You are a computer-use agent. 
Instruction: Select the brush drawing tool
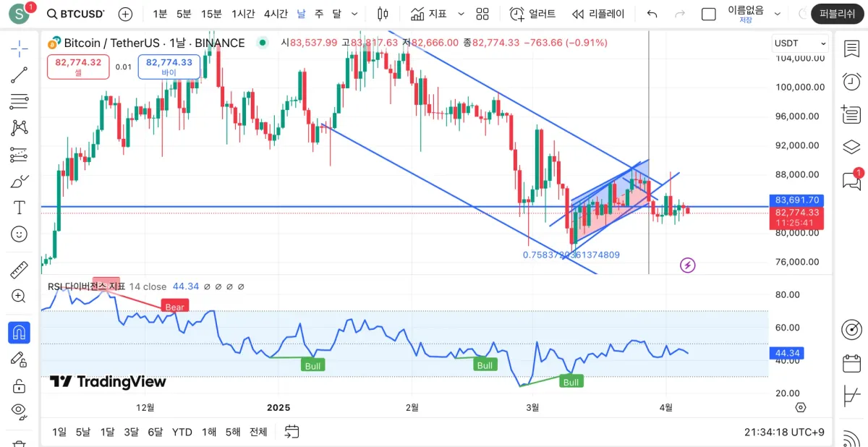tap(20, 181)
